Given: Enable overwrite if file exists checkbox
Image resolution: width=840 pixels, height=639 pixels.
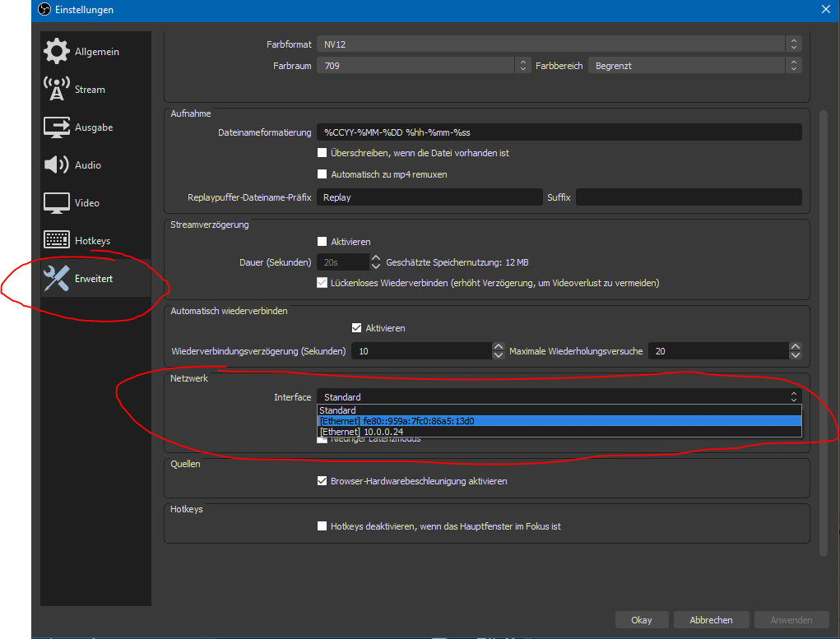Looking at the screenshot, I should [322, 153].
